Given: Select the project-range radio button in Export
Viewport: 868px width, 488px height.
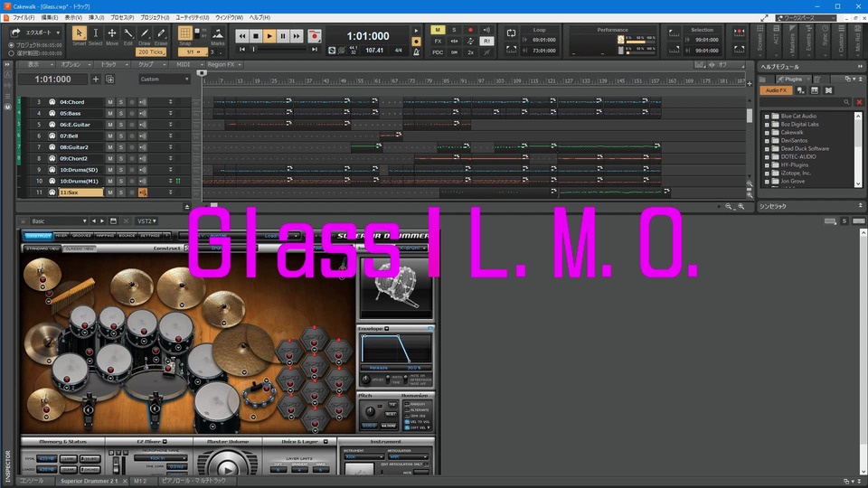Looking at the screenshot, I should pyautogui.click(x=11, y=45).
